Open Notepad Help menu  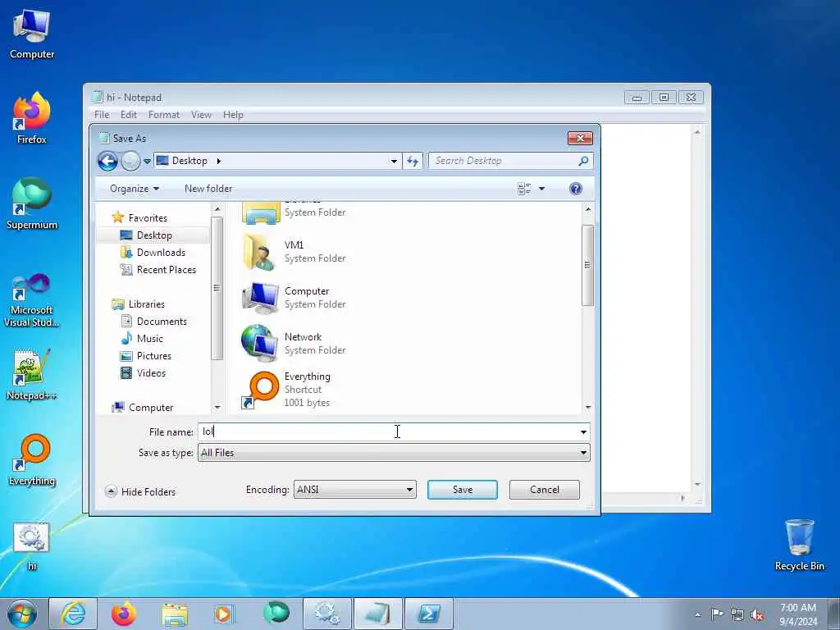coord(233,115)
